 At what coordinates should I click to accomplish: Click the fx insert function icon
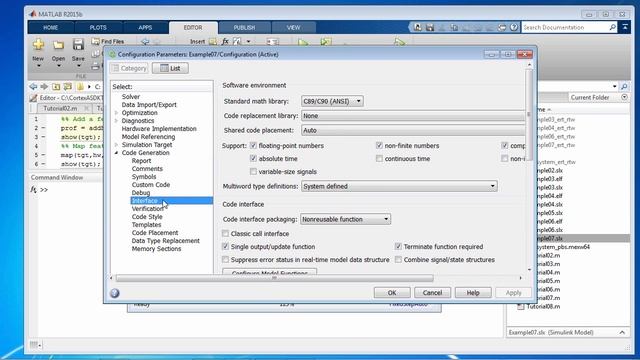coord(225,41)
